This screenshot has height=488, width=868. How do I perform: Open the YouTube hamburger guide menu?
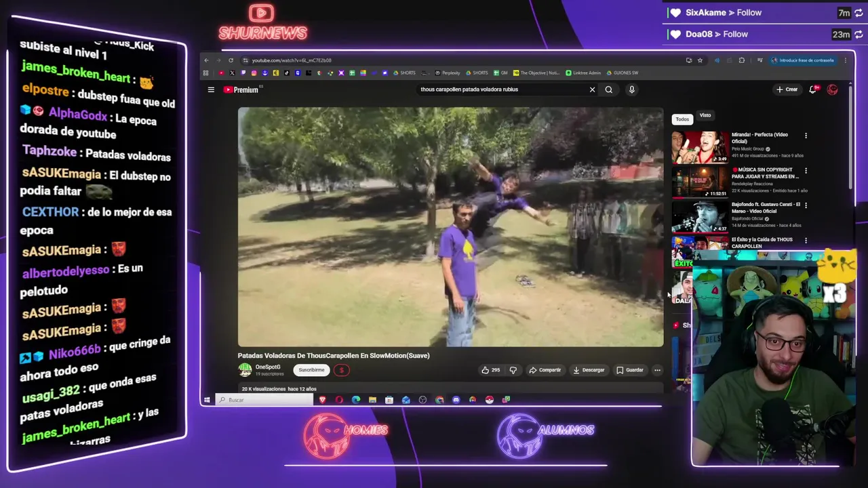click(x=211, y=89)
